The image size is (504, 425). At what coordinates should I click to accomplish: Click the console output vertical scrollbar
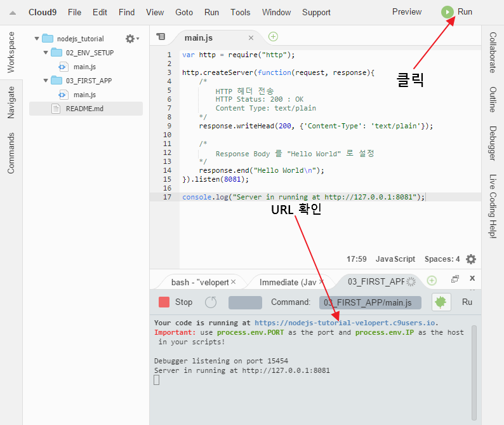coord(474,368)
